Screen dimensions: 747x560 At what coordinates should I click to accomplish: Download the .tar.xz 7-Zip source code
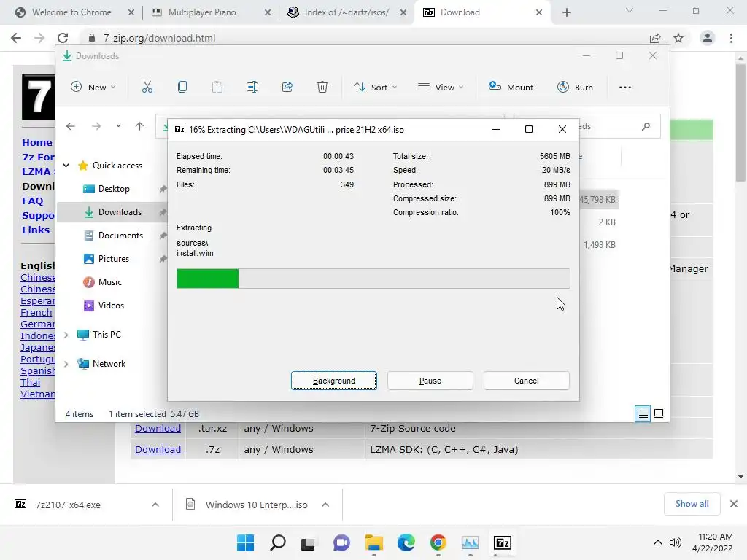click(158, 429)
